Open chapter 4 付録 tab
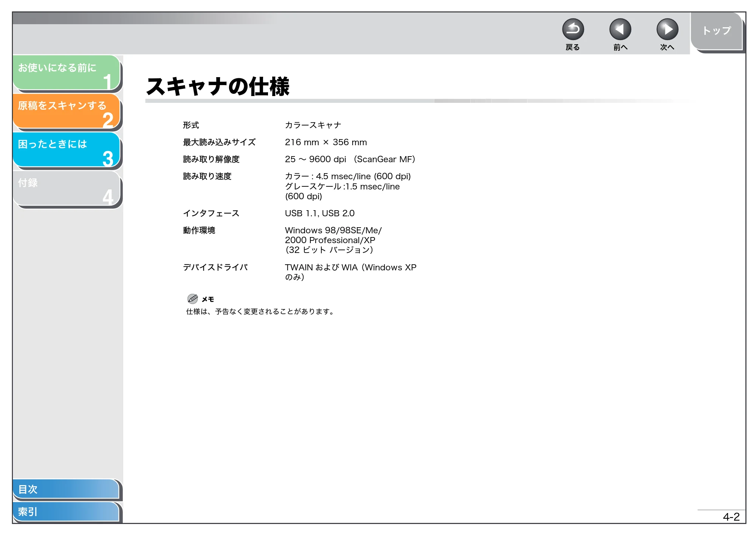This screenshot has height=535, width=756. coord(67,188)
